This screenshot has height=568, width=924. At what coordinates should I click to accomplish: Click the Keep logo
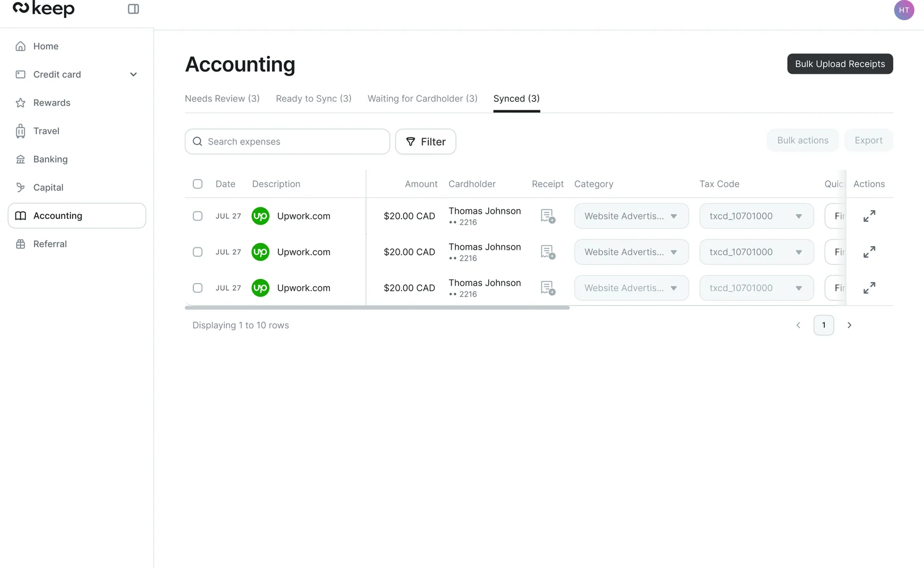44,9
